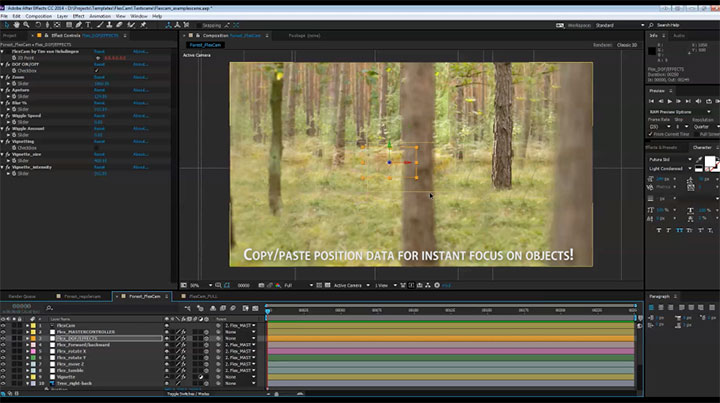Click the timeline layer search icon
This screenshot has height=403, width=720.
click(x=49, y=308)
